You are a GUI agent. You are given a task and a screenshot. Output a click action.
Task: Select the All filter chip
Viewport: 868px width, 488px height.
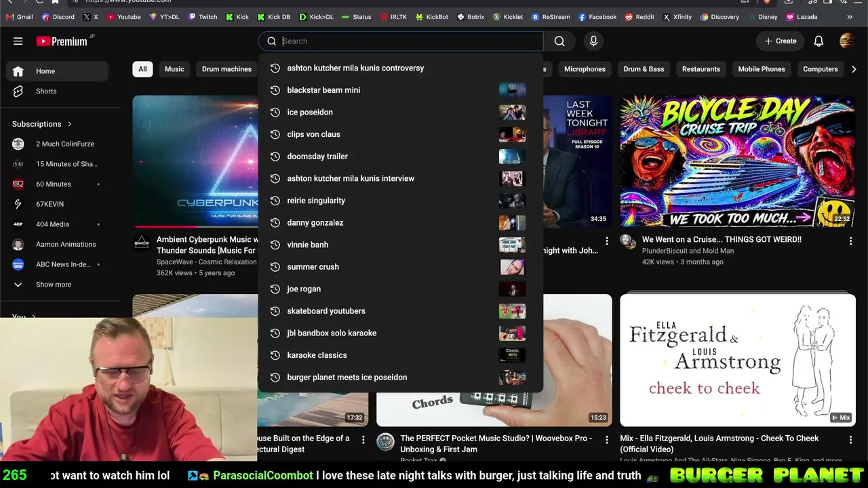click(x=142, y=69)
